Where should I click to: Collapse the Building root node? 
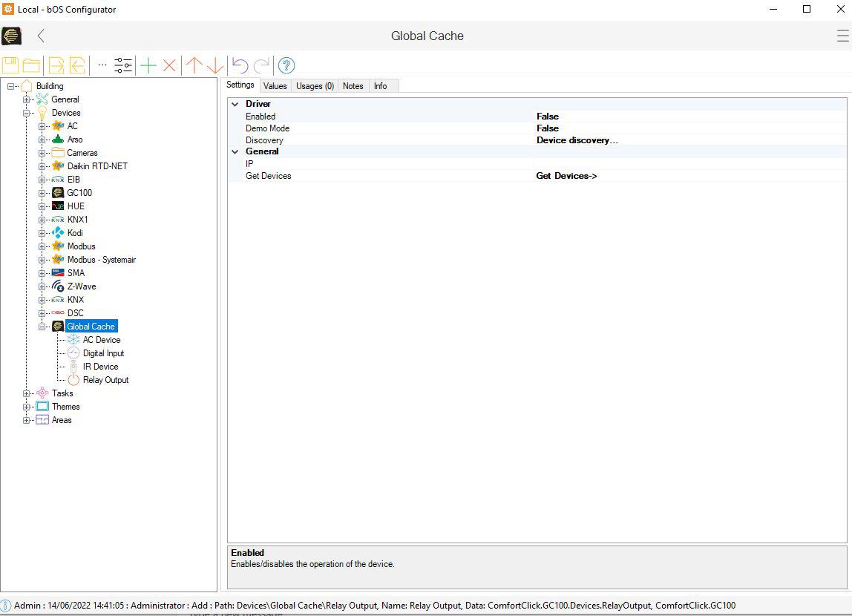[x=10, y=86]
